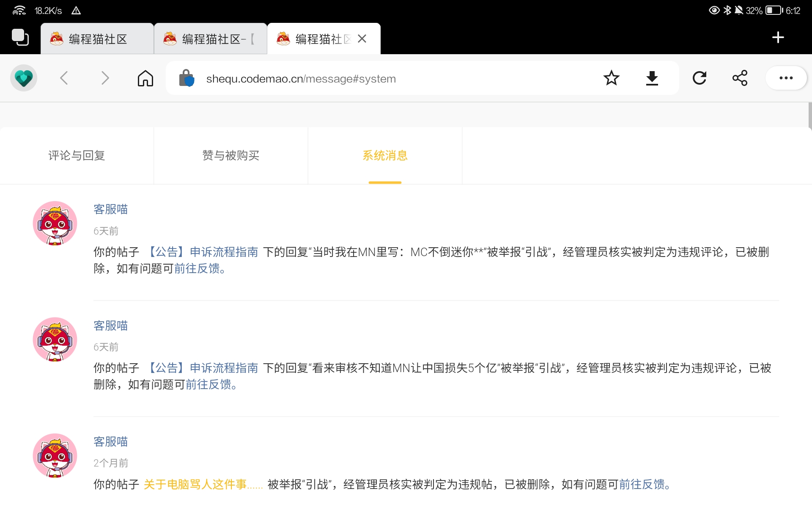Click the 2个月前 timestamp
The height and width of the screenshot is (508, 812).
pos(111,463)
